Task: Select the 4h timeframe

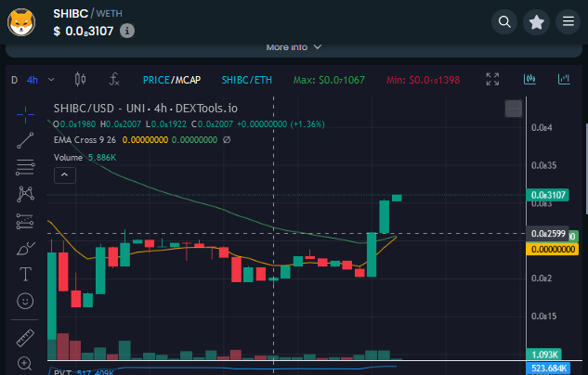Action: coord(33,80)
